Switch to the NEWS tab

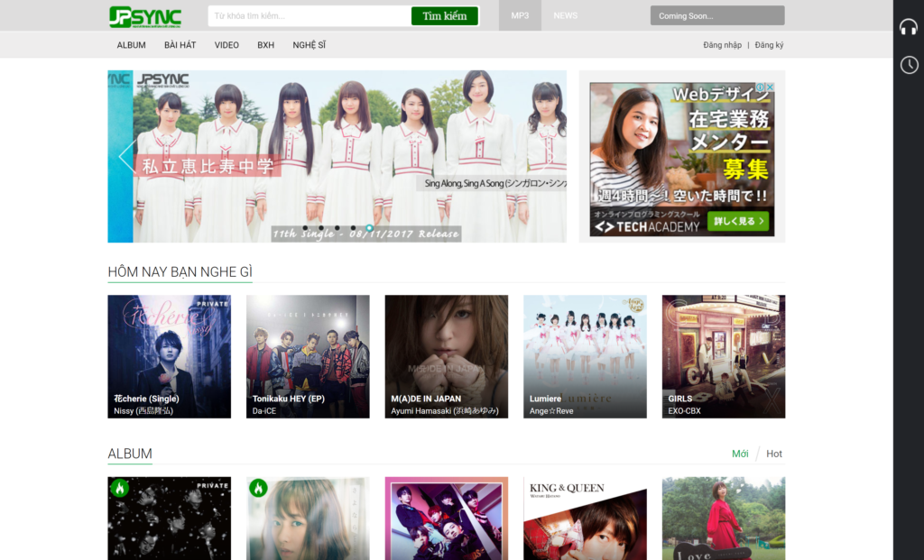[565, 15]
